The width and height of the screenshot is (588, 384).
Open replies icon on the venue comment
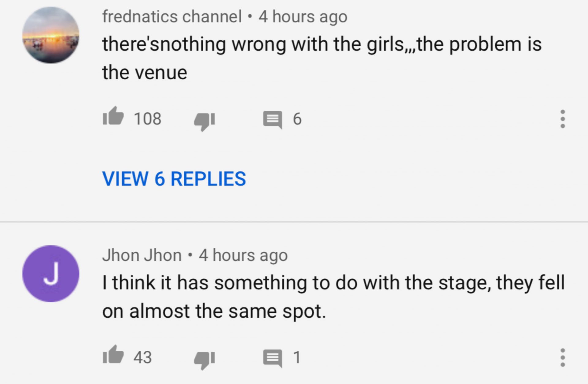tap(272, 120)
